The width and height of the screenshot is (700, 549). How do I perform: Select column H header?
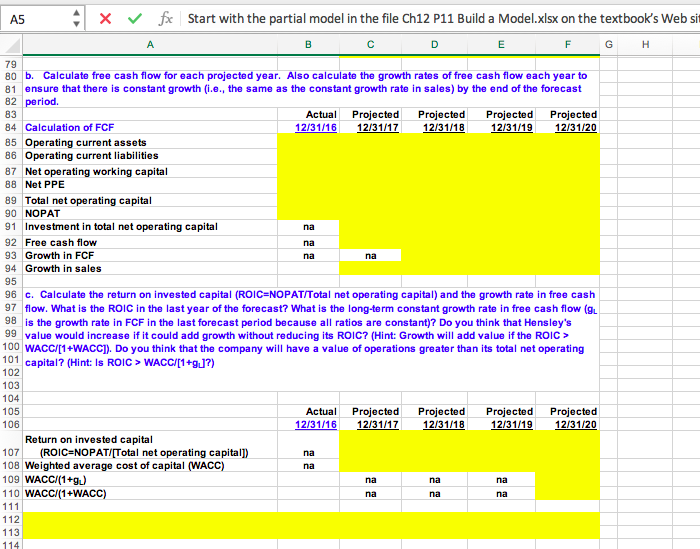tap(645, 45)
